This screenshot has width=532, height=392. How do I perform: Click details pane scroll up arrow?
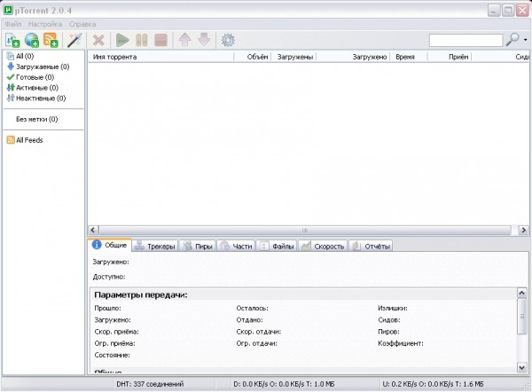pos(522,293)
